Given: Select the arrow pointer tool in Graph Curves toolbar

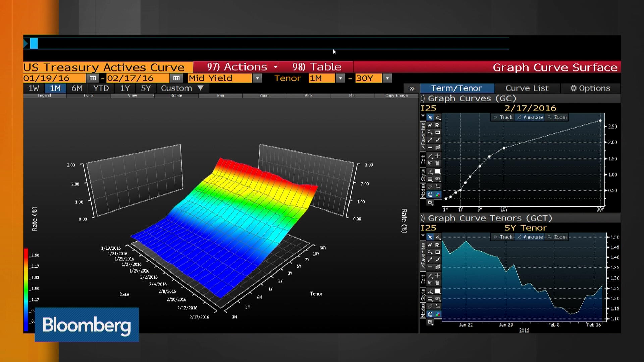Looking at the screenshot, I should point(430,118).
